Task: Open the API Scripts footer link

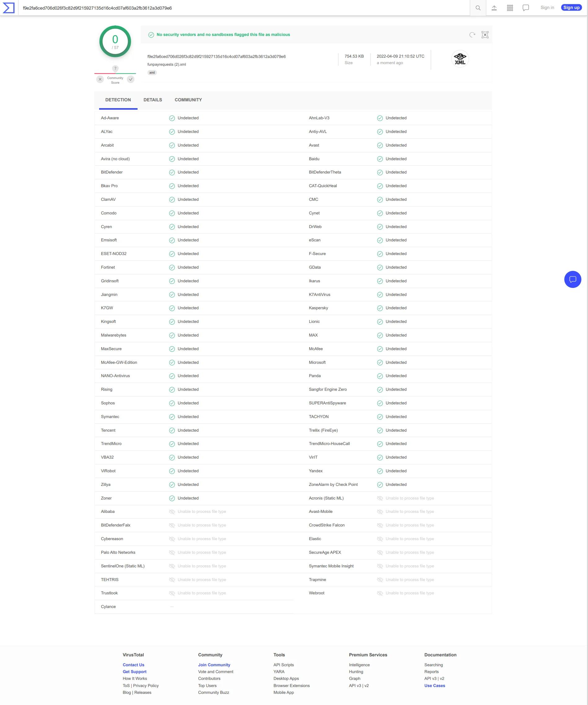Action: click(283, 665)
